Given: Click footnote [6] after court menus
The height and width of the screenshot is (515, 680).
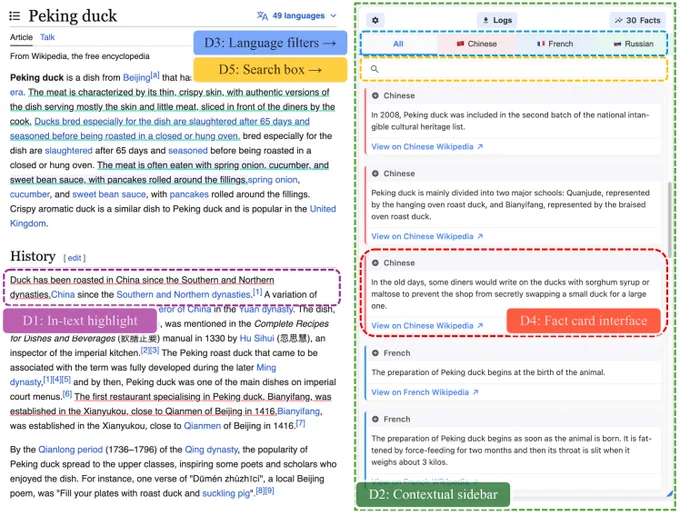Looking at the screenshot, I should tap(67, 394).
